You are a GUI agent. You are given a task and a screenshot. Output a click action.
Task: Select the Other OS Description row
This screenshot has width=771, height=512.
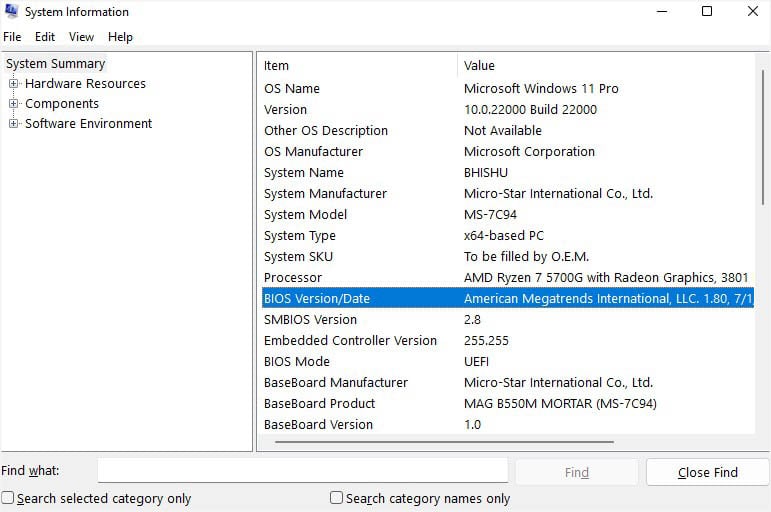508,130
